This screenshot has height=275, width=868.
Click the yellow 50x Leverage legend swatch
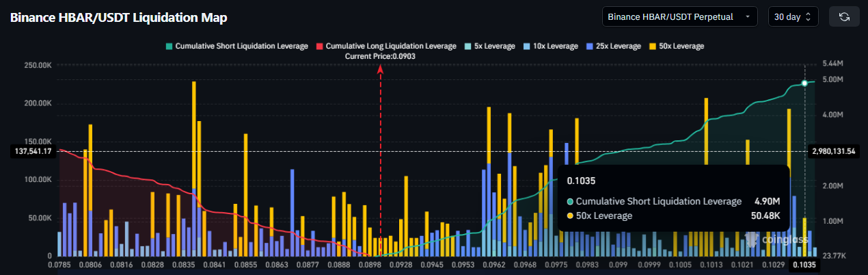coord(652,46)
